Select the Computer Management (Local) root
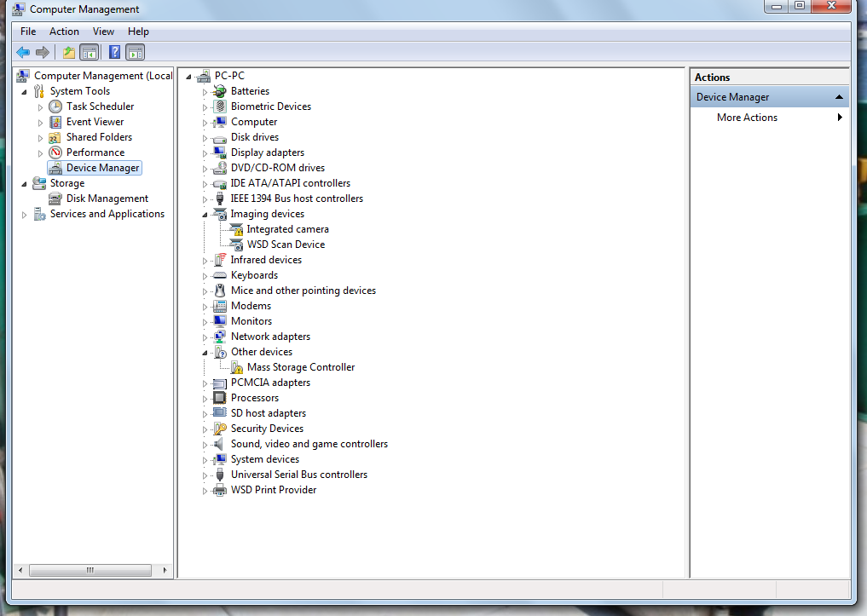Image resolution: width=867 pixels, height=616 pixels. (x=103, y=76)
